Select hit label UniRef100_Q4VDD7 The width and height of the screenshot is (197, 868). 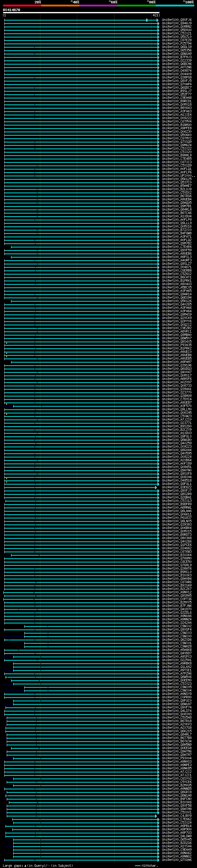tap(177, 653)
